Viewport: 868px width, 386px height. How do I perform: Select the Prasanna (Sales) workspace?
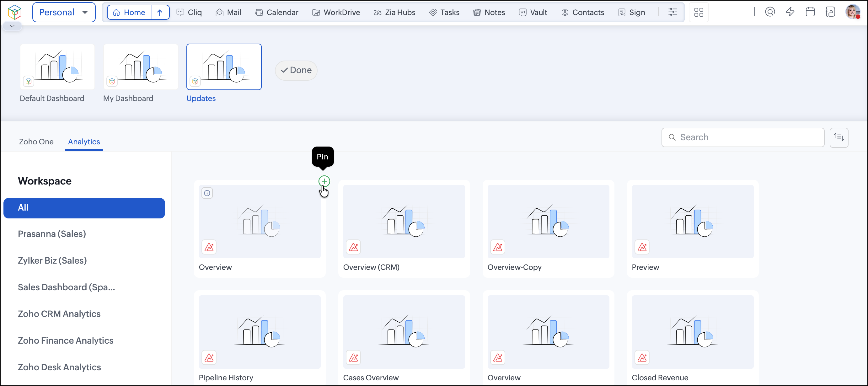tap(52, 234)
